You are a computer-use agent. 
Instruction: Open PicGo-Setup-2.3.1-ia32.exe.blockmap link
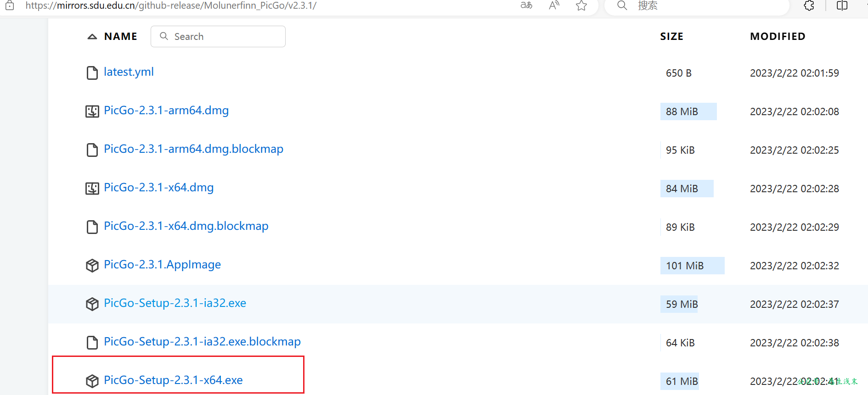202,342
